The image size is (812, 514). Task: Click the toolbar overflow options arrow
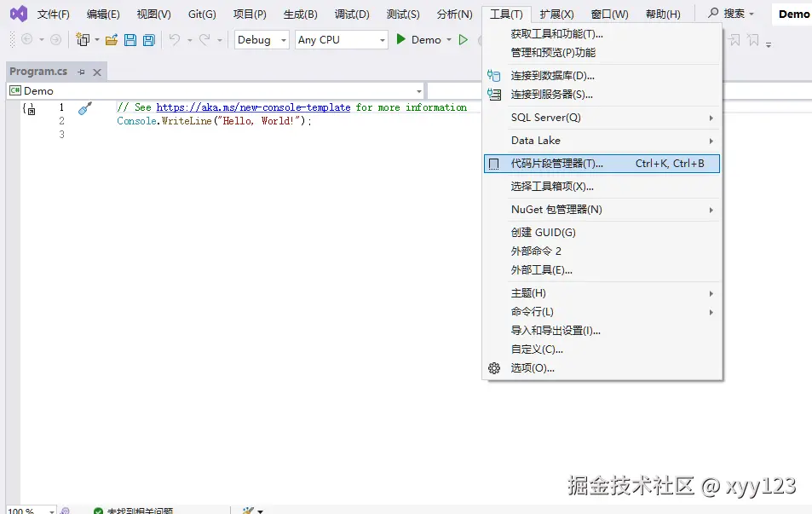[769, 44]
